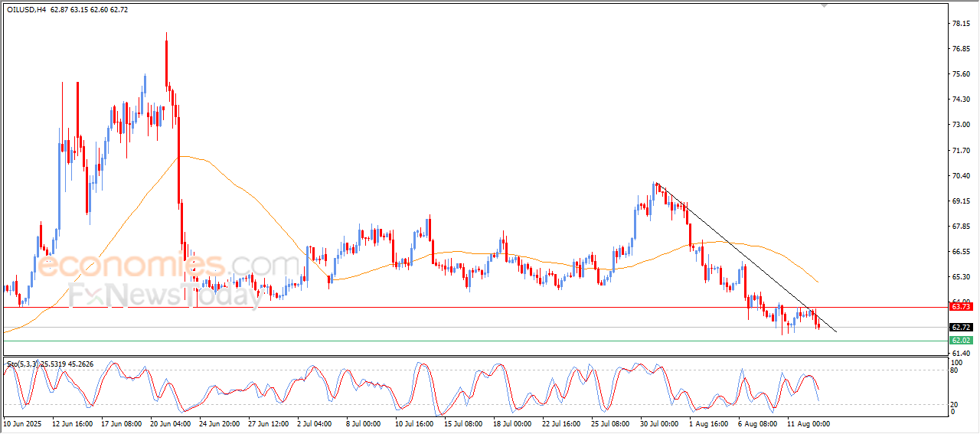Screen dimensions: 980x434
Task: Click the 70.40 price axis label
Action: pos(961,176)
